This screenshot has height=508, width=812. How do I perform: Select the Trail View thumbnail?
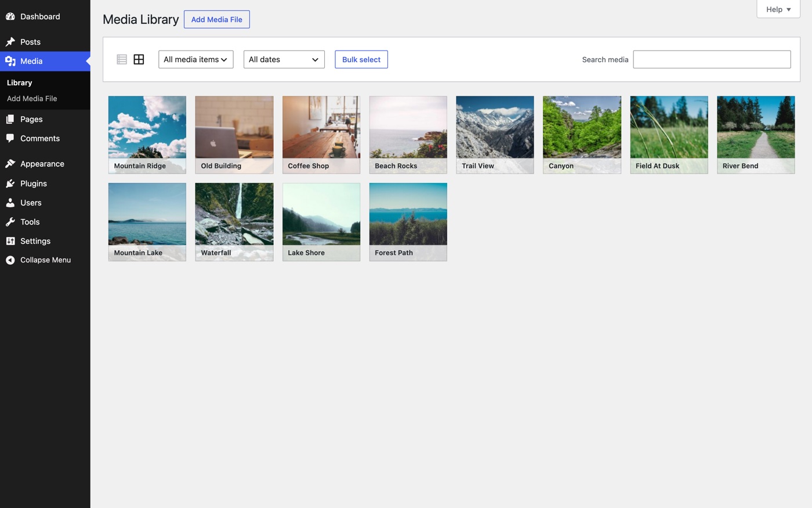coord(495,135)
